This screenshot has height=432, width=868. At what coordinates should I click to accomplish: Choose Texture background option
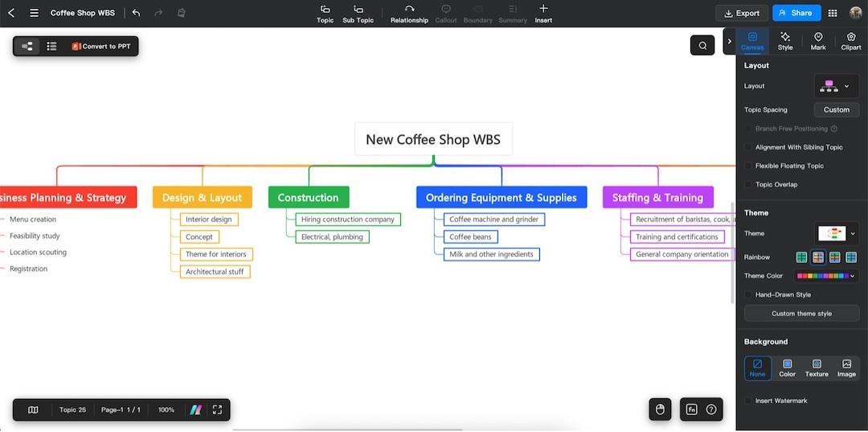coord(817,368)
